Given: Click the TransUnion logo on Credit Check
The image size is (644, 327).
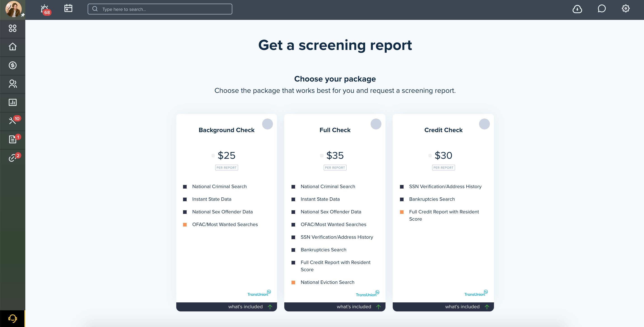Looking at the screenshot, I should (476, 293).
